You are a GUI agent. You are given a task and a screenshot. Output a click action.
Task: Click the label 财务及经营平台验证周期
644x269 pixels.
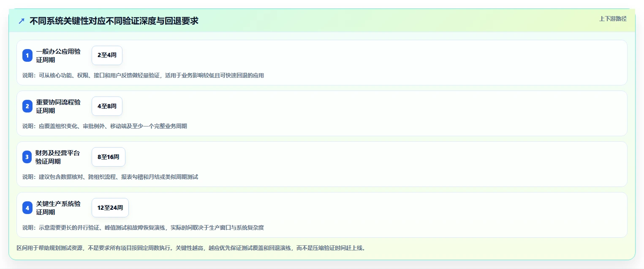[57, 157]
